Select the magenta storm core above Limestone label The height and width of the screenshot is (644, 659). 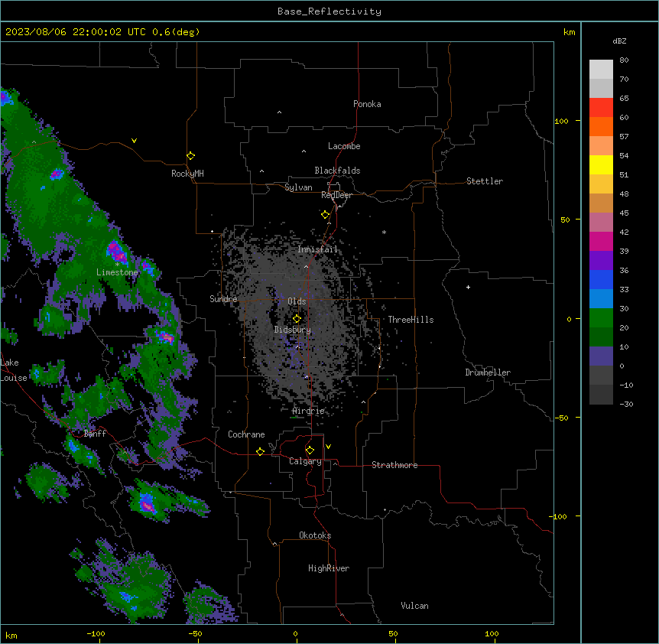point(116,252)
